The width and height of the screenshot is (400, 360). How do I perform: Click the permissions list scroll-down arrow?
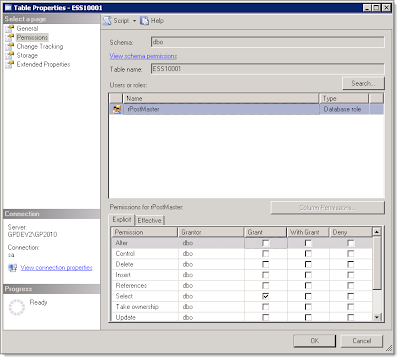377,317
